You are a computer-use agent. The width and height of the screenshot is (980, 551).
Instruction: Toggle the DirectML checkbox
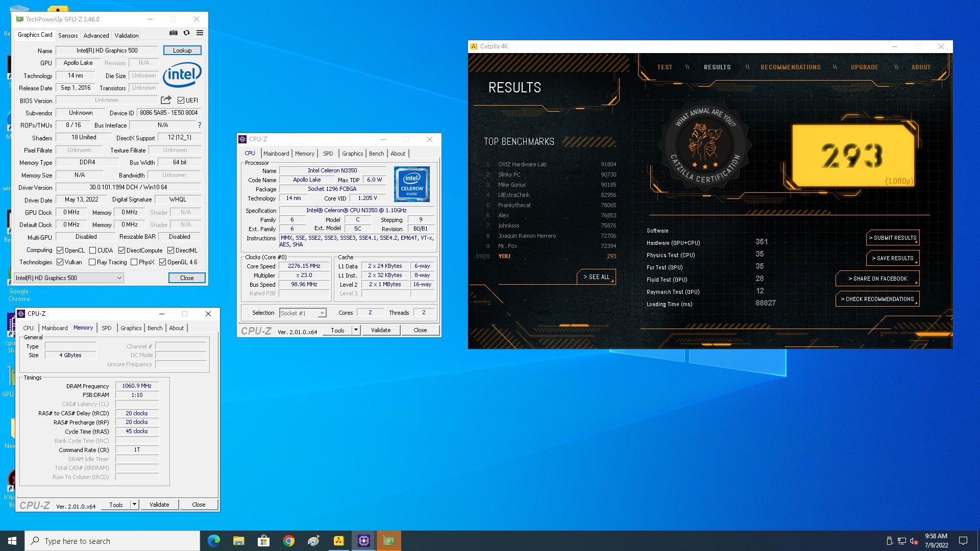171,251
